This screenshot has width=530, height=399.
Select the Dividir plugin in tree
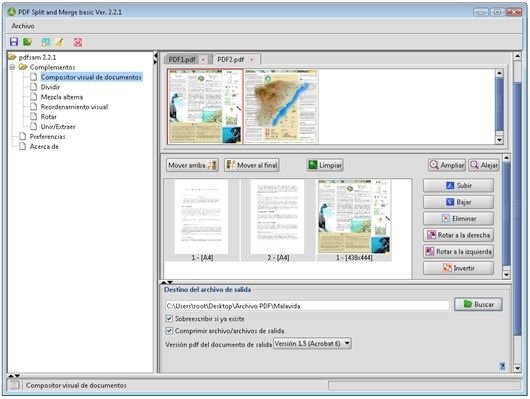(x=50, y=87)
